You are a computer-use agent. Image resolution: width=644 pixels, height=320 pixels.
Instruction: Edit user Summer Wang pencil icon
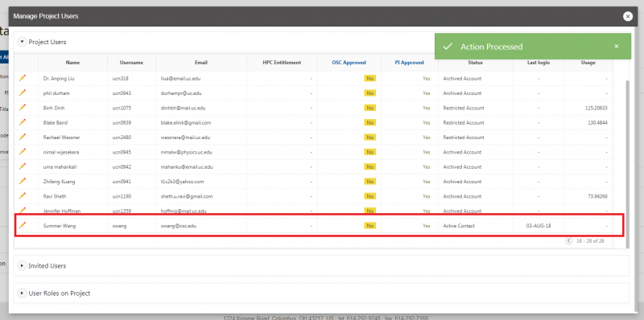[x=23, y=225]
